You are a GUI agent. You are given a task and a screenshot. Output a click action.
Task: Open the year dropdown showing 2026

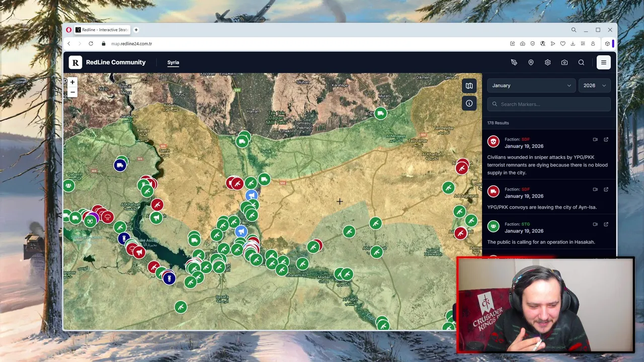pos(595,85)
